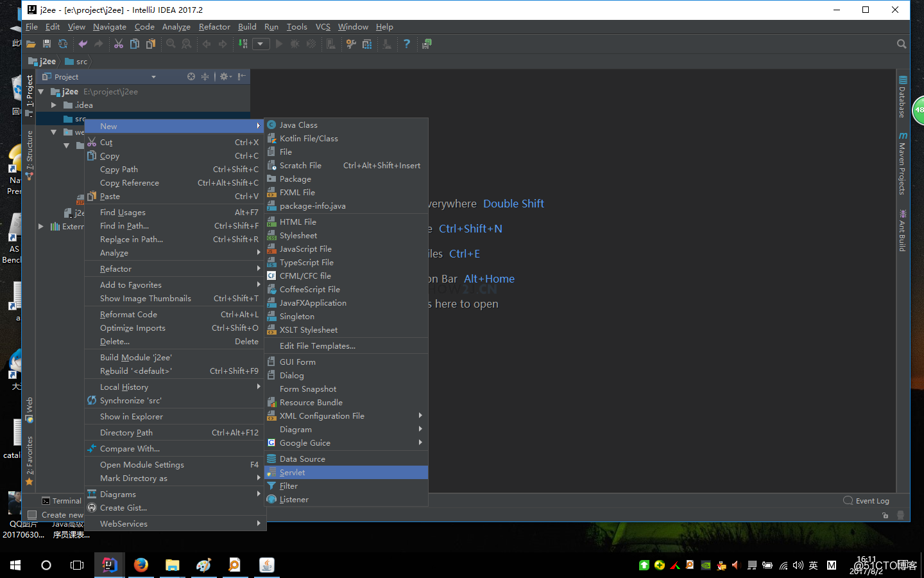Click the Synchronize toolbar icon
This screenshot has height=578, width=924.
[x=63, y=44]
